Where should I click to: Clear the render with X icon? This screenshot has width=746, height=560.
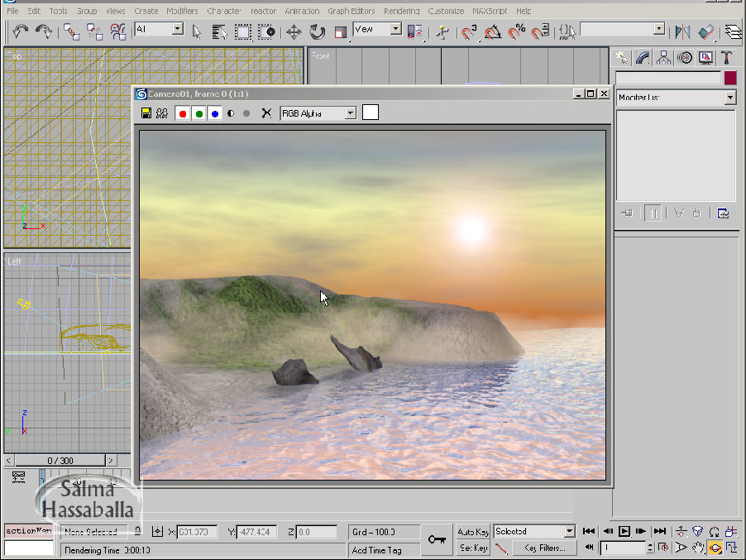coord(266,113)
